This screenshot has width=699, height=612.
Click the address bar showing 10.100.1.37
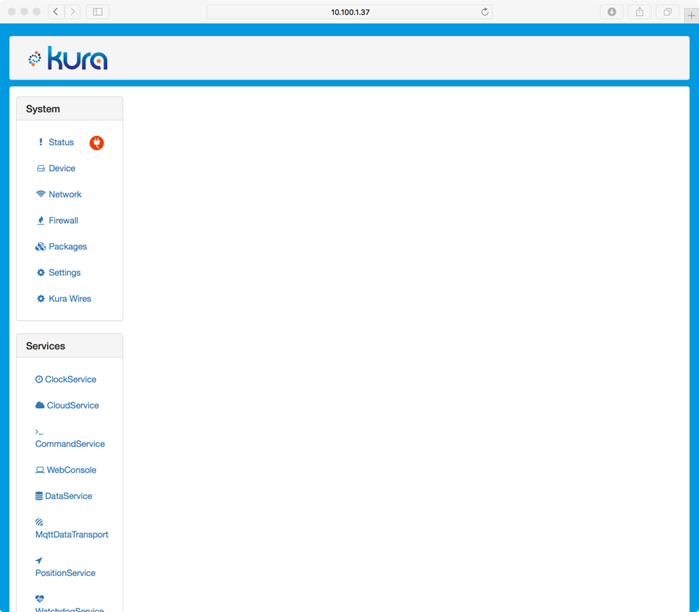350,12
